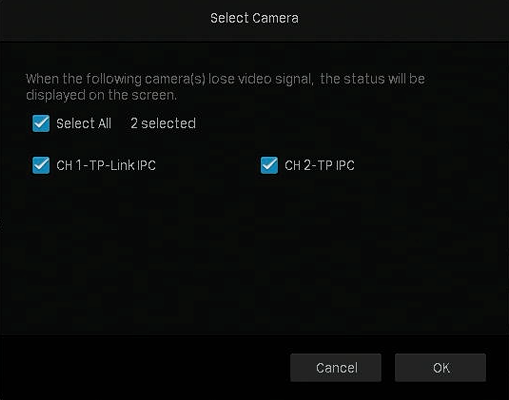Screen dimensions: 509x400
Task: Click the CH 2-TP IPC label
Action: point(319,165)
